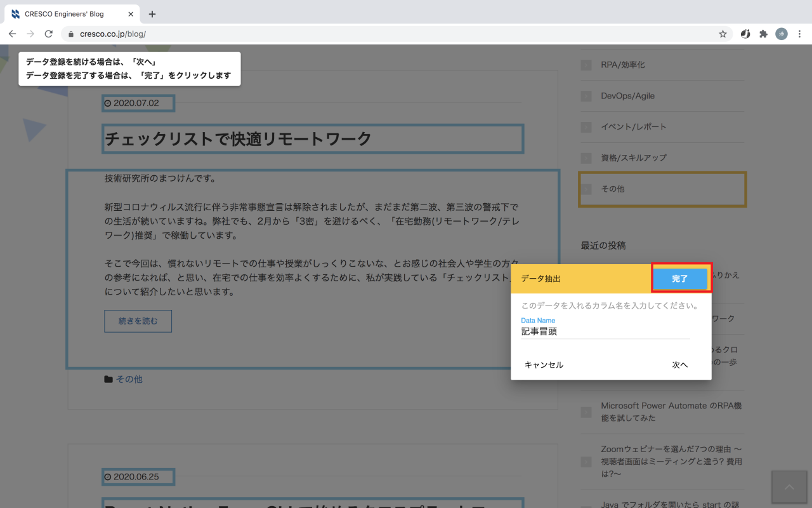Toggle checkbox beside Zoomウェビナー post

pos(586,462)
